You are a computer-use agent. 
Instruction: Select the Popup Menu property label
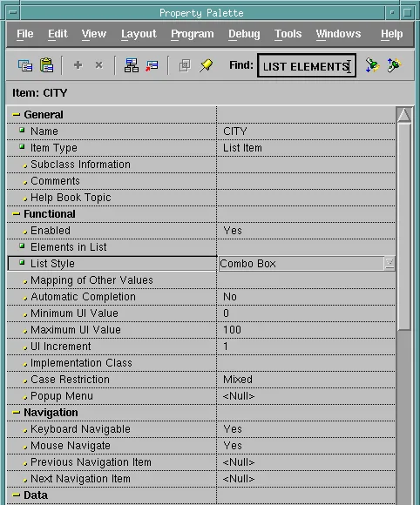[x=62, y=396]
